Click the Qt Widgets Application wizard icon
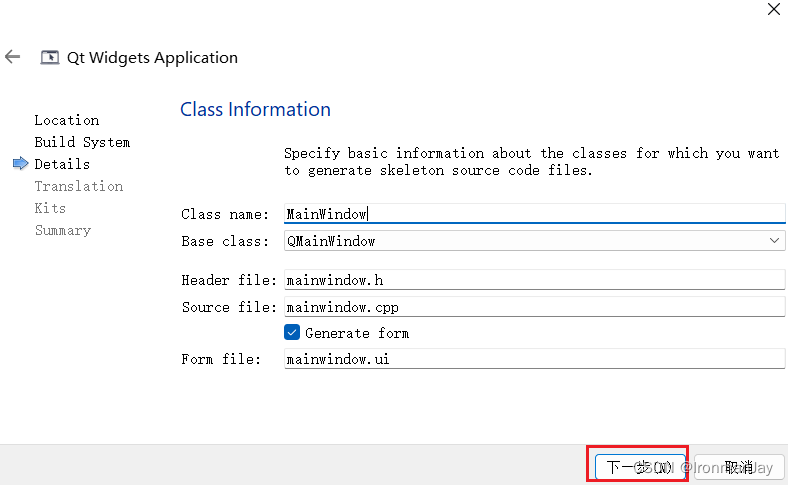This screenshot has height=485, width=788. [x=50, y=57]
